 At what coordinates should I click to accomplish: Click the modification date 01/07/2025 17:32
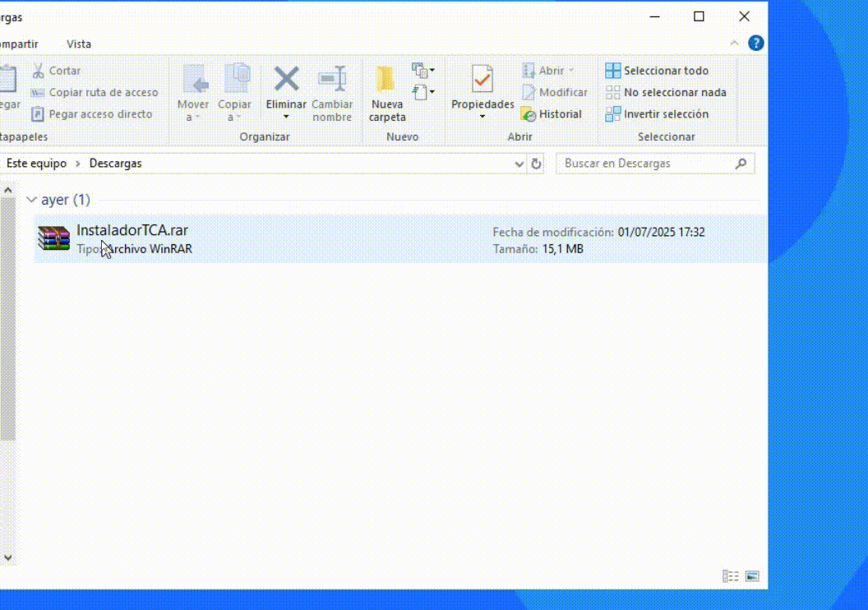[662, 232]
